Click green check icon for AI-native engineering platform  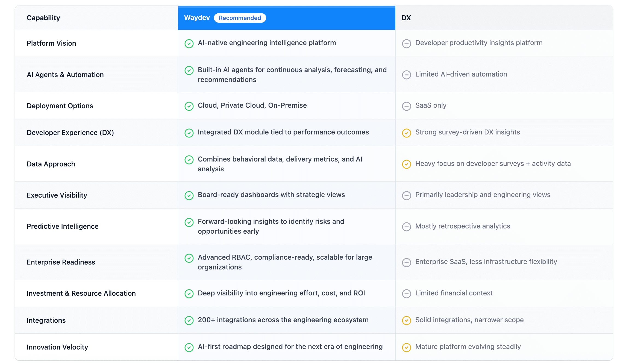tap(189, 43)
